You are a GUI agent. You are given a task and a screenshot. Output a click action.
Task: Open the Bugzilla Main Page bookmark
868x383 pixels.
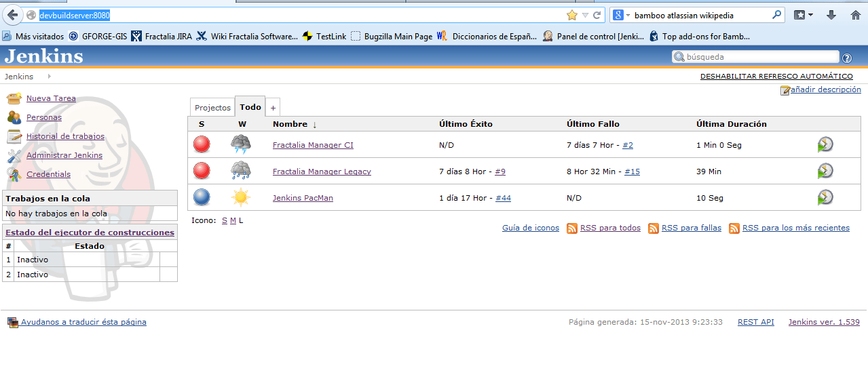(x=392, y=36)
